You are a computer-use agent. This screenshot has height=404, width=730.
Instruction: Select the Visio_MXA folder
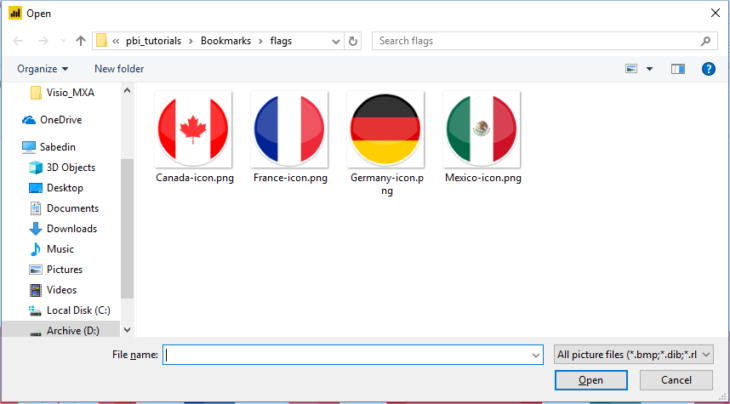coord(62,93)
